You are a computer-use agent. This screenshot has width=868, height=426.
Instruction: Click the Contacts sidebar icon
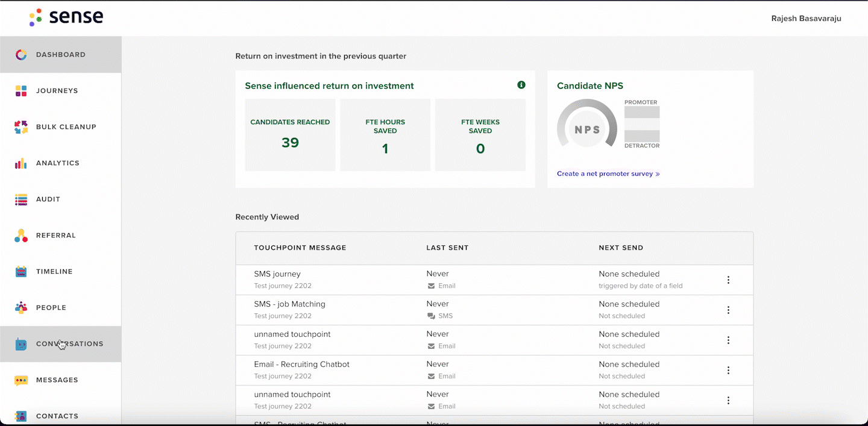pyautogui.click(x=21, y=416)
